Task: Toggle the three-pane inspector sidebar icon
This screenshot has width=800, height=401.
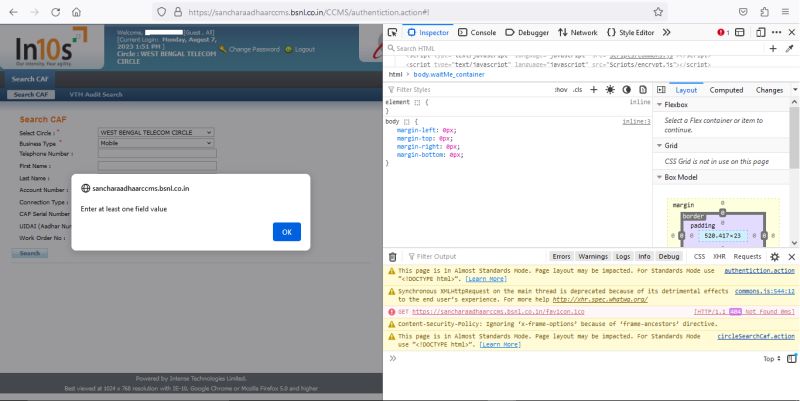Action: coord(661,89)
